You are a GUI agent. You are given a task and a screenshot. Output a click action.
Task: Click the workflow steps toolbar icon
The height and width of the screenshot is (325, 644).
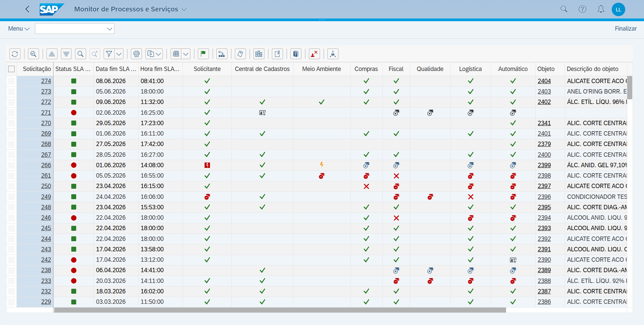click(x=222, y=54)
